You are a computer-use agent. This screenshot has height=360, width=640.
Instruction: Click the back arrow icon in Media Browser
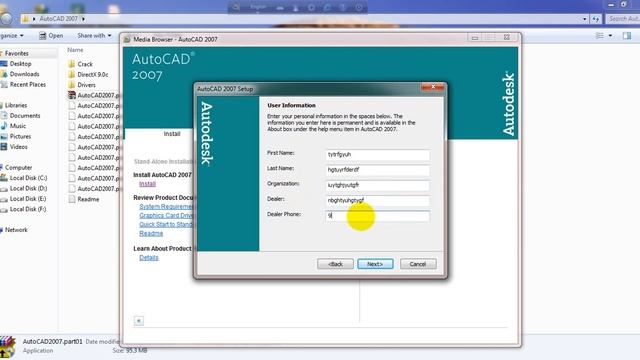click(139, 321)
